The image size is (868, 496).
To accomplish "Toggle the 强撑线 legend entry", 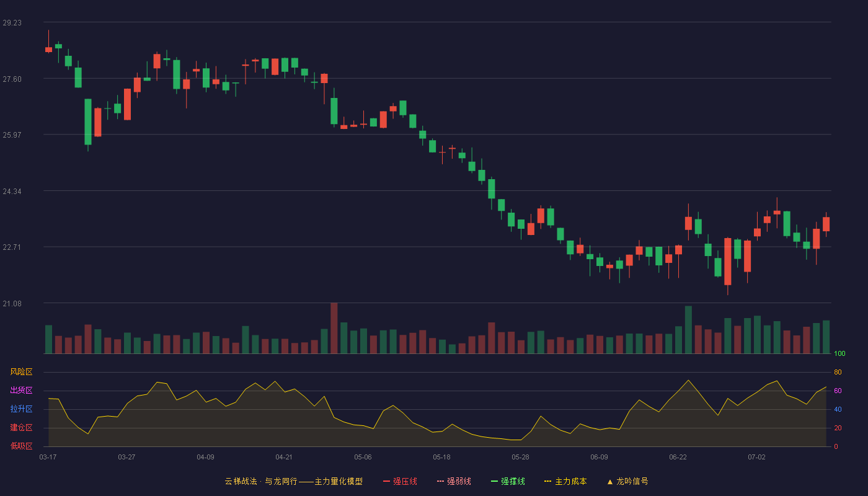I will (508, 481).
